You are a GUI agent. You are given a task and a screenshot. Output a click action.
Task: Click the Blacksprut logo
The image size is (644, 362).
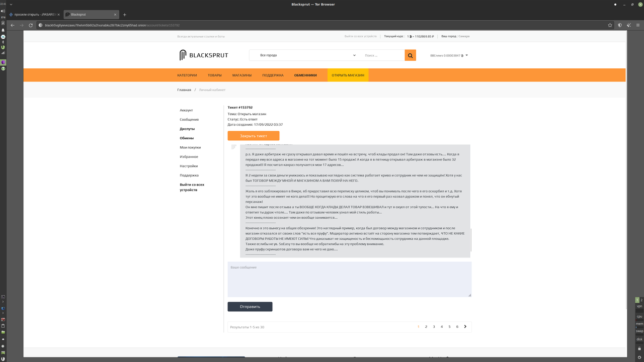point(204,55)
